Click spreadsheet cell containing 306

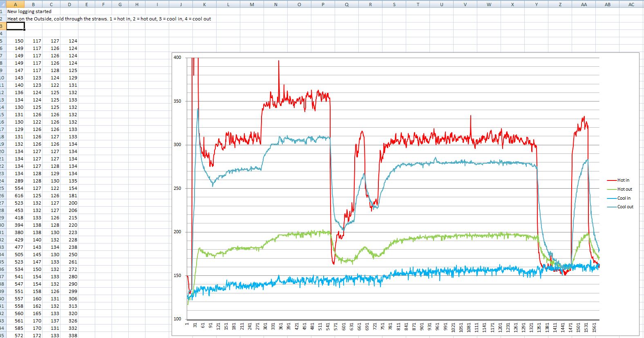coord(69,299)
